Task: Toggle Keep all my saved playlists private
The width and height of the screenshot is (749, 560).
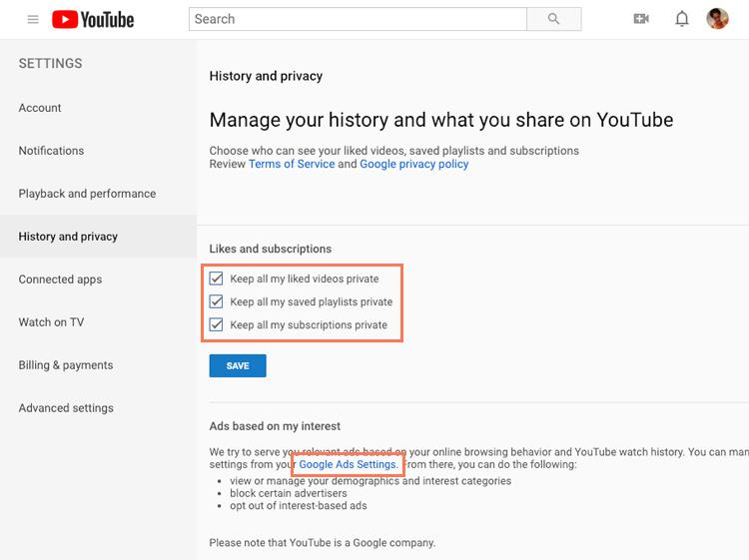Action: (x=217, y=301)
